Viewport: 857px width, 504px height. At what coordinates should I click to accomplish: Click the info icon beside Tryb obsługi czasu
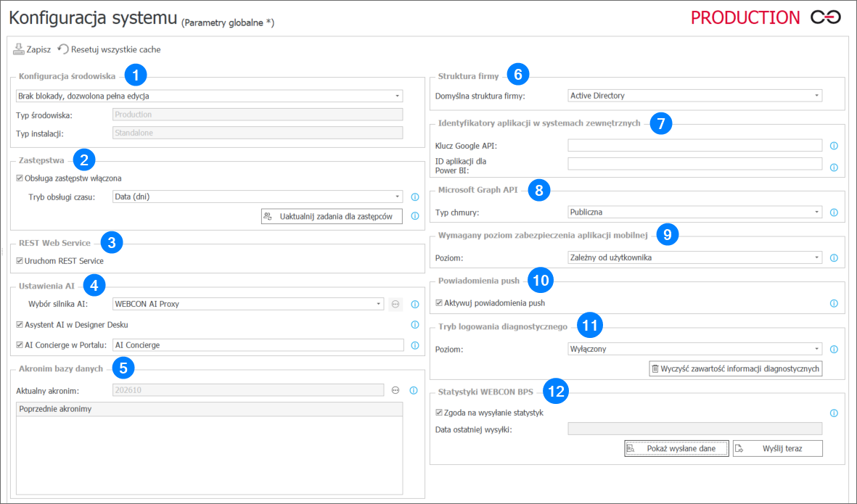point(414,195)
